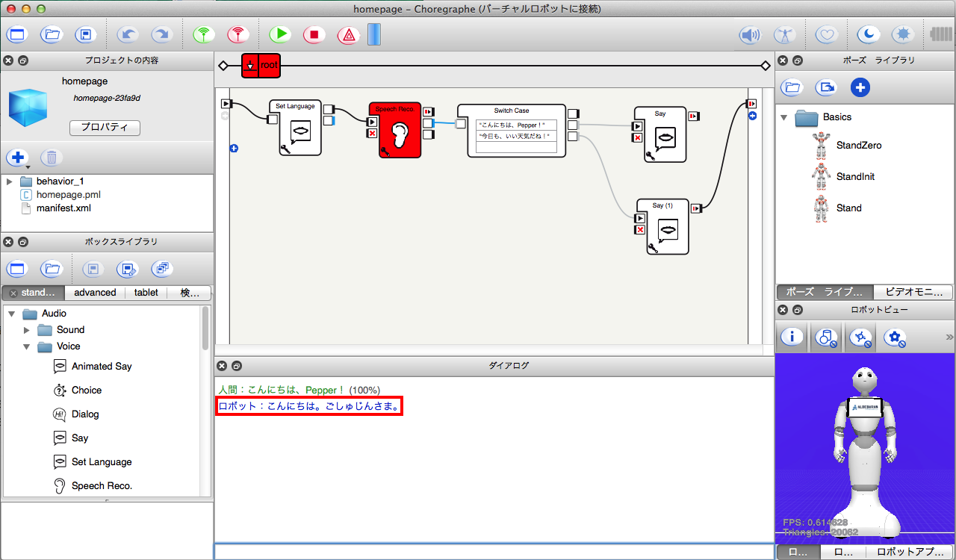956x560 pixels.
Task: Click the blue upload progress bar
Action: [x=374, y=34]
